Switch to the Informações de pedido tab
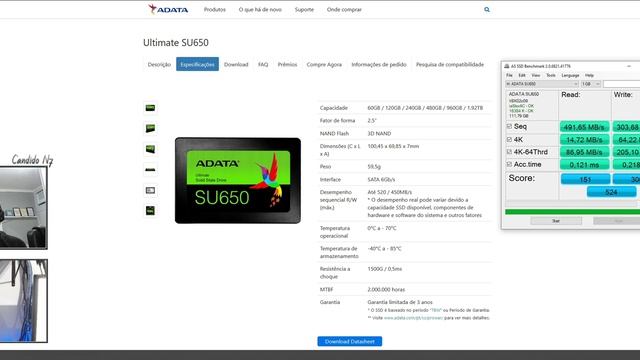The height and width of the screenshot is (360, 640). [x=379, y=64]
